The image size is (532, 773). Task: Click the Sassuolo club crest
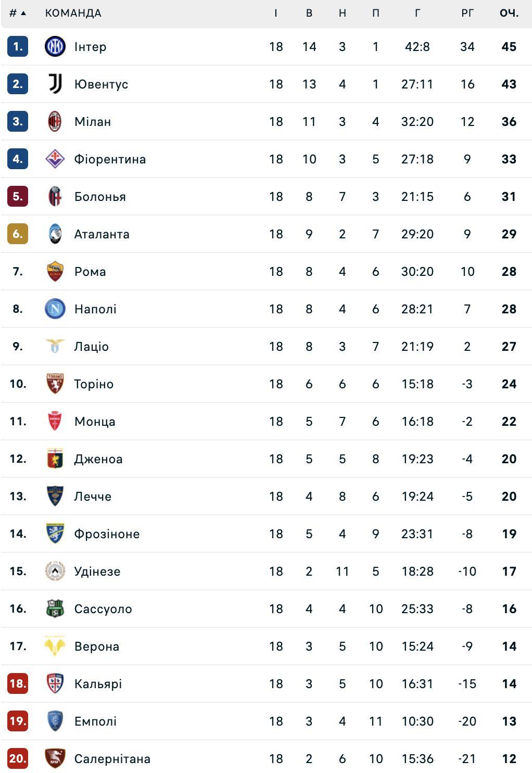tap(55, 609)
